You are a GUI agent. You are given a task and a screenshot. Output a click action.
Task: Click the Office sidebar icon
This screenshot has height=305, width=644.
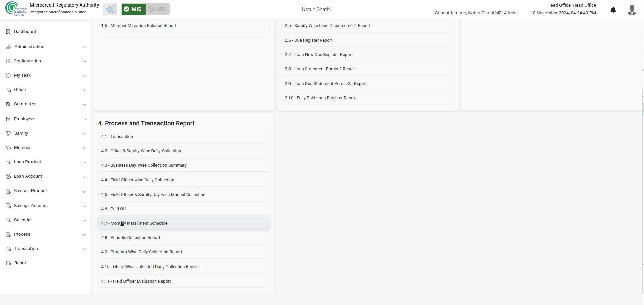click(8, 90)
